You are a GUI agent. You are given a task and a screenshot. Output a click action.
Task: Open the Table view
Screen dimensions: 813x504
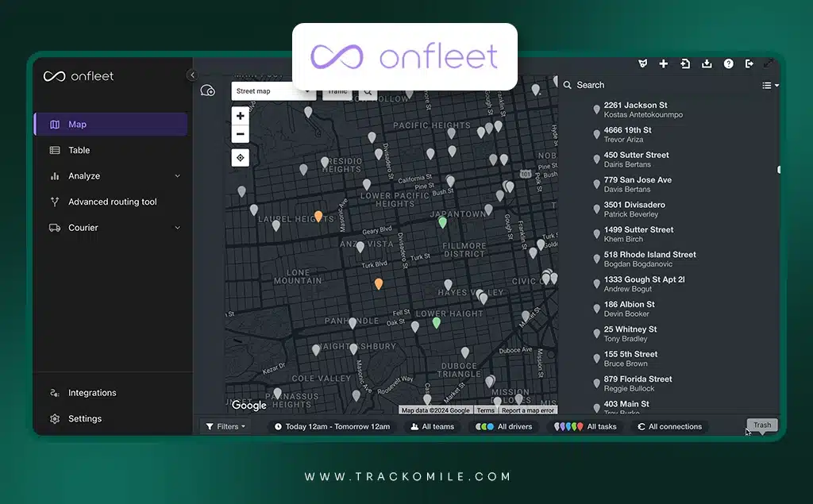coord(79,150)
